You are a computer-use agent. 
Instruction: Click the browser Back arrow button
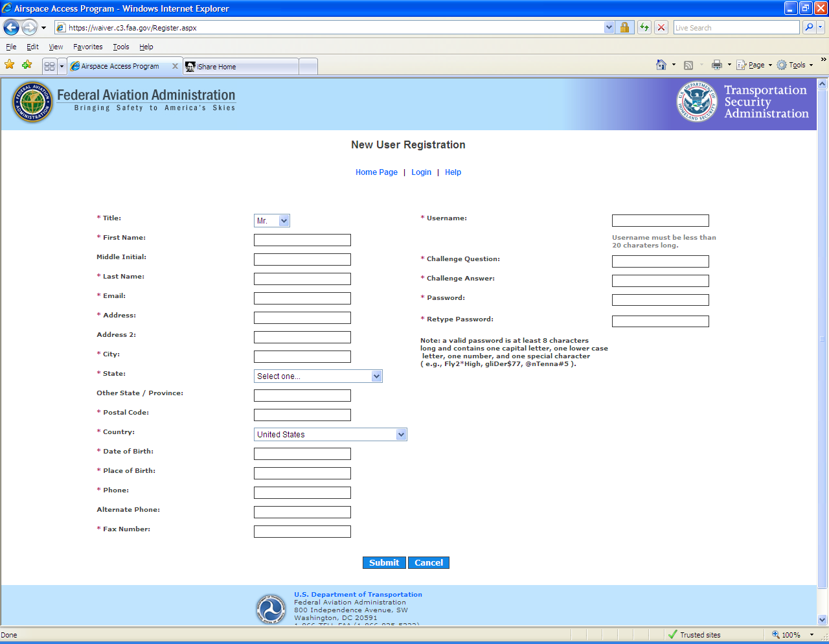pos(11,28)
